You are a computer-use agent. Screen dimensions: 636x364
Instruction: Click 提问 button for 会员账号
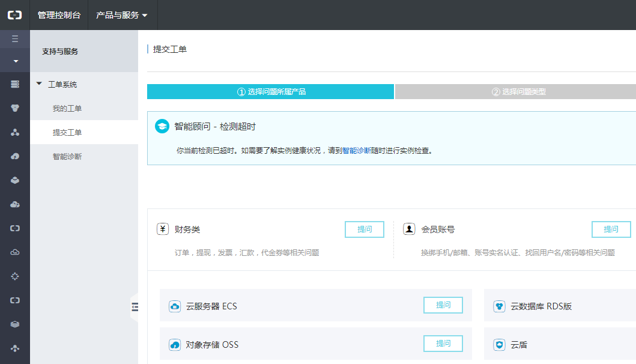611,229
